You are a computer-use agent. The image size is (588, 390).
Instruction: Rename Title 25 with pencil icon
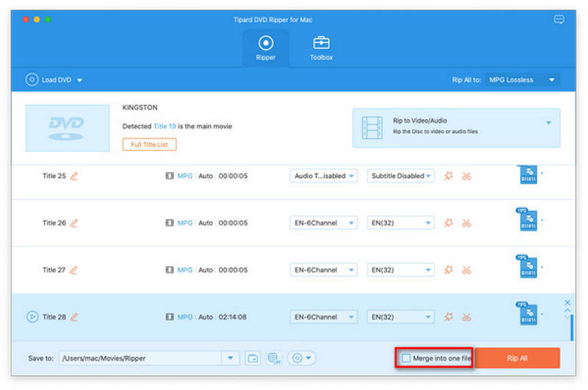pos(74,176)
